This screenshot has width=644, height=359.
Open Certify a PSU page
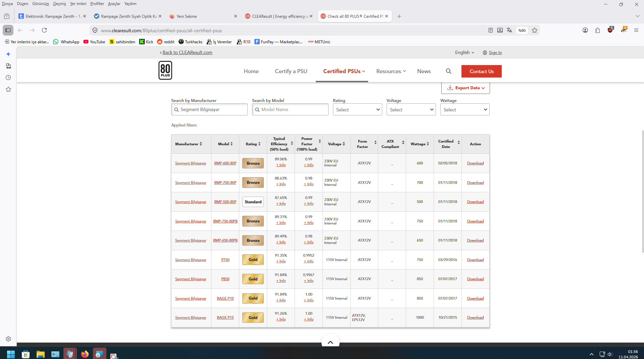pos(291,71)
